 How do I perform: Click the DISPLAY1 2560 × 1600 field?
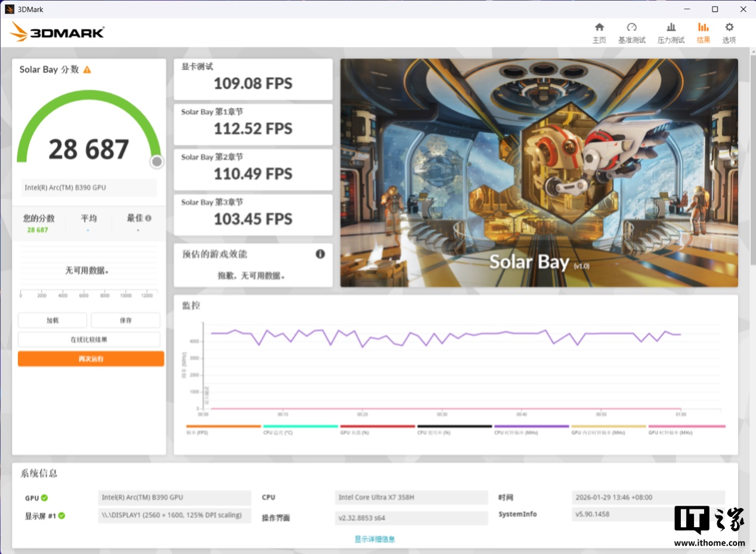pyautogui.click(x=175, y=515)
